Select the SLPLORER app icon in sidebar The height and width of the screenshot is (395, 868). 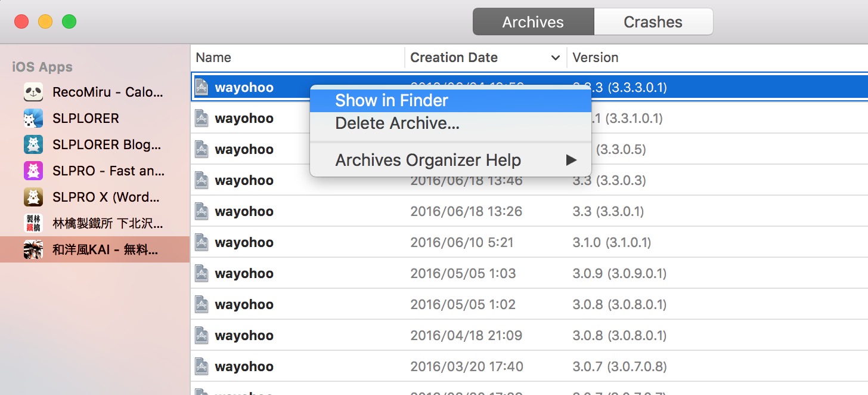click(x=33, y=118)
